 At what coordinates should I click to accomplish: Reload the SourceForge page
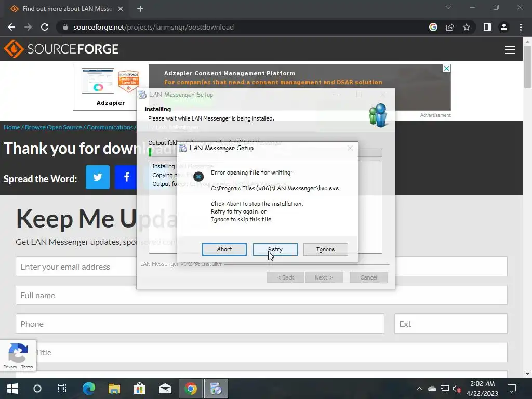(x=45, y=27)
